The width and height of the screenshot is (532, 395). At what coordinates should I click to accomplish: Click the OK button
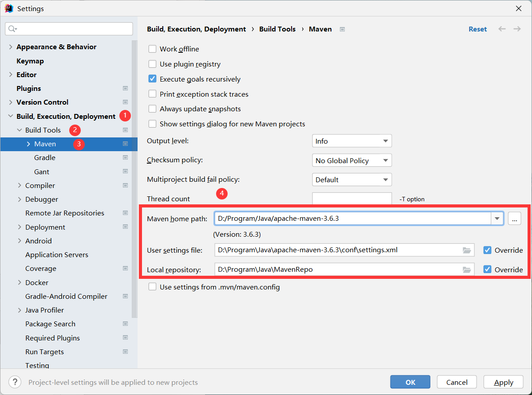410,382
